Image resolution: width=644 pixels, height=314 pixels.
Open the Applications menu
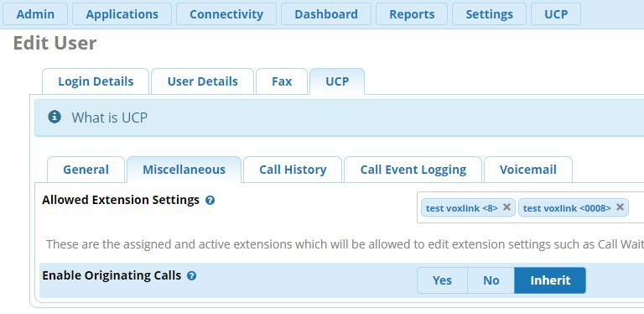[x=122, y=14]
